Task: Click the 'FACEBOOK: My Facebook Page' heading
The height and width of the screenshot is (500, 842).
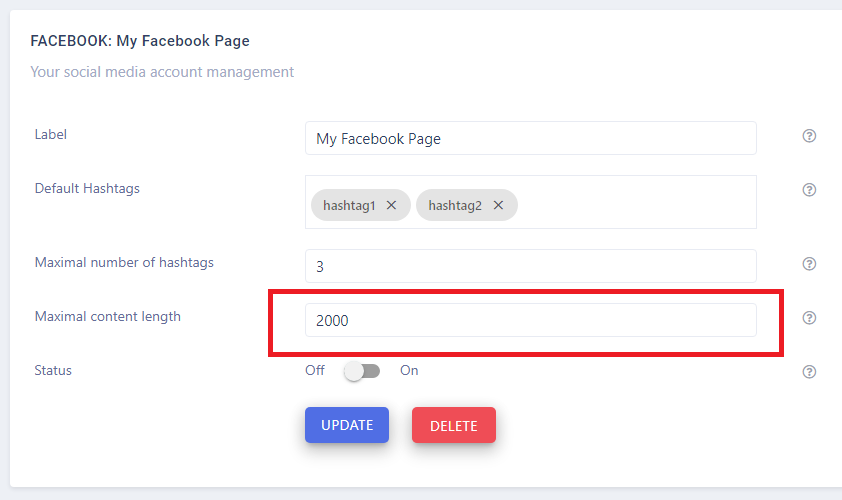Action: pyautogui.click(x=140, y=41)
